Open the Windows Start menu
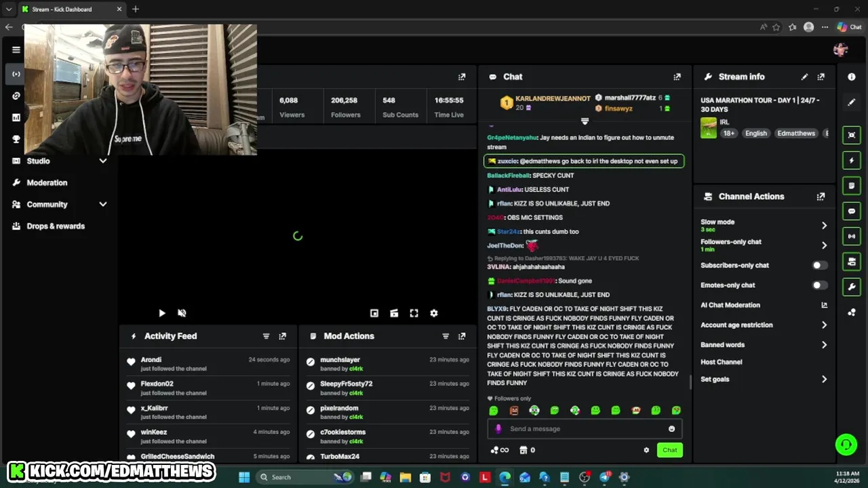 tap(244, 477)
